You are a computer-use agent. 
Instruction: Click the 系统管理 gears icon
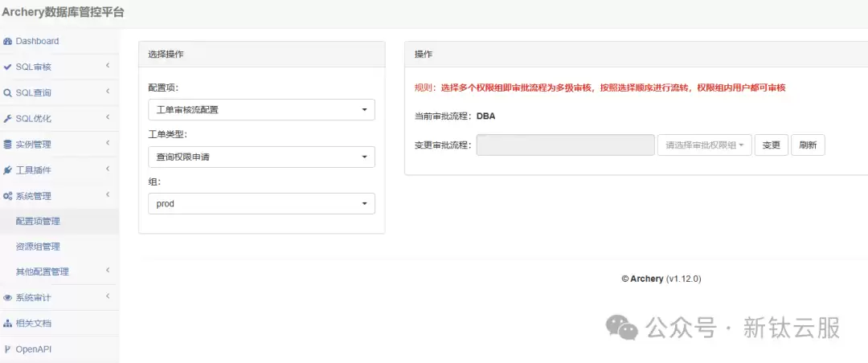[8, 196]
